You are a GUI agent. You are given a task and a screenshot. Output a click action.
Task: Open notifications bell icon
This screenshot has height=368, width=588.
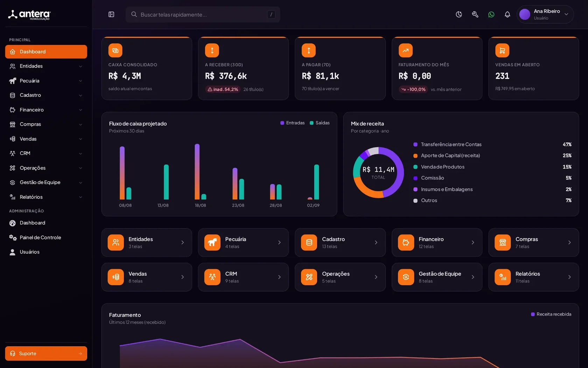[x=507, y=14]
